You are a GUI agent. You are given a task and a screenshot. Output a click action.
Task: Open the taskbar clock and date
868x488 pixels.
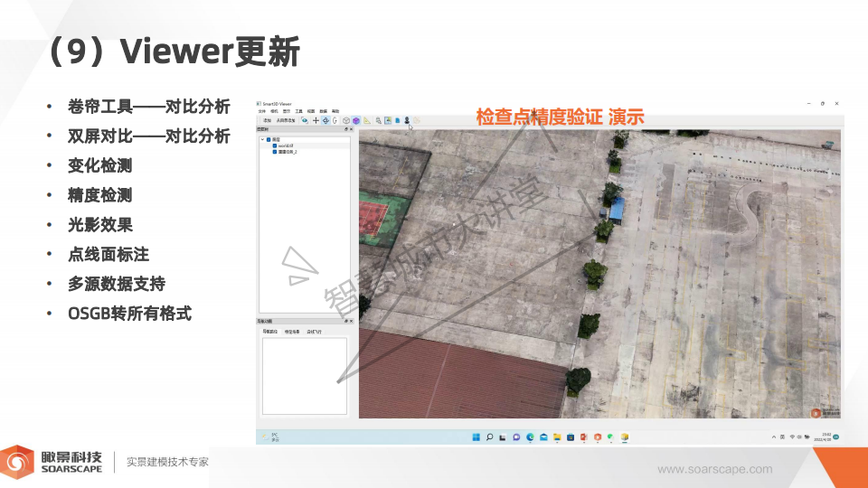[823, 437]
